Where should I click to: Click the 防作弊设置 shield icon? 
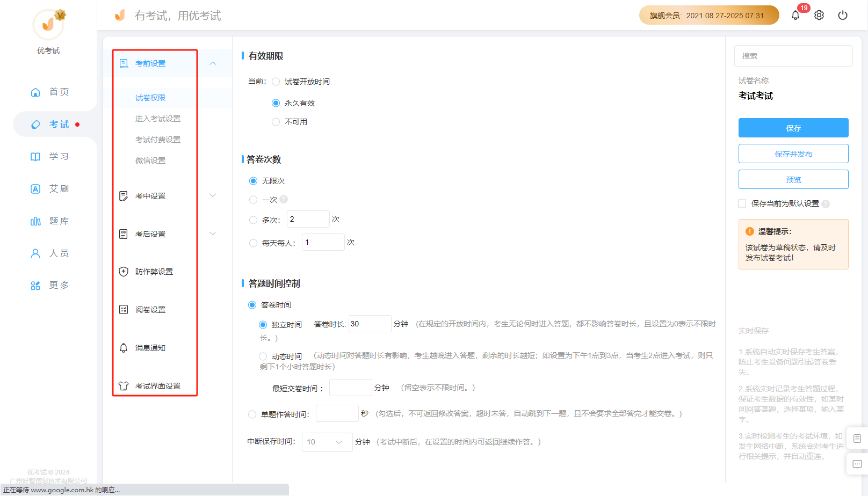click(124, 272)
